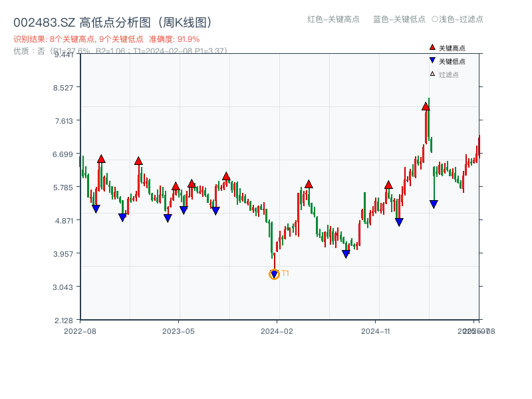Click the blue 关键低点 legend triangle
The image size is (532, 399).
pyautogui.click(x=432, y=61)
